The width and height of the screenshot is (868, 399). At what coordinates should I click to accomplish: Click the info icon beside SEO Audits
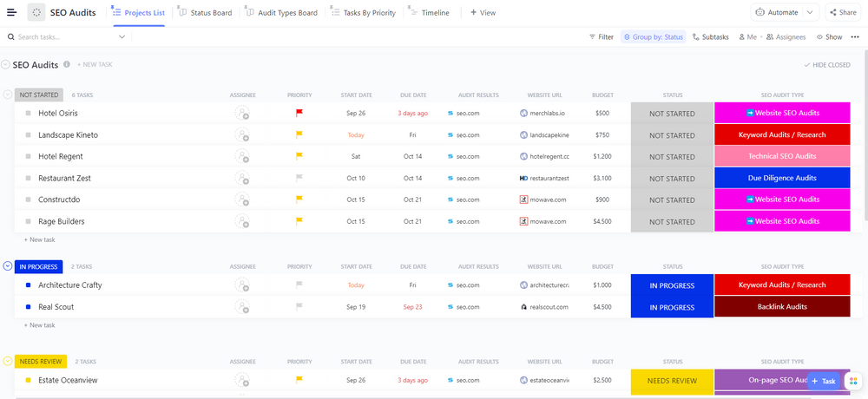(67, 64)
